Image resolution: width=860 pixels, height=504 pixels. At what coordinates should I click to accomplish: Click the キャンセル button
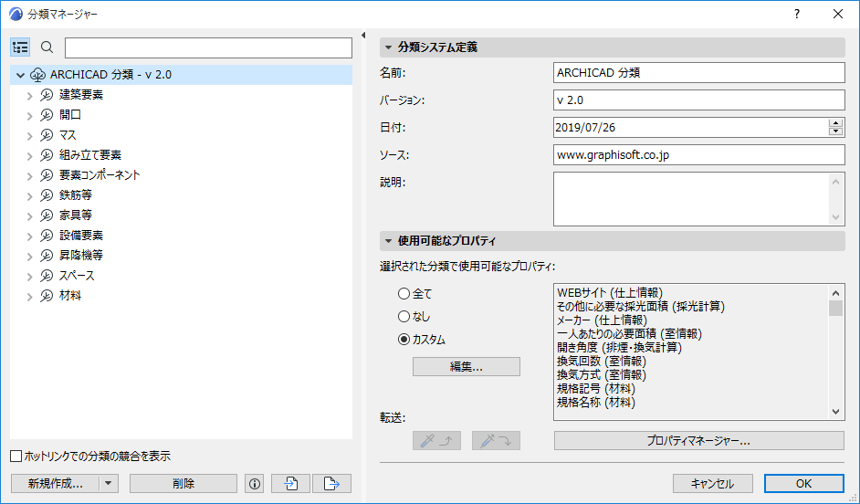(x=712, y=484)
